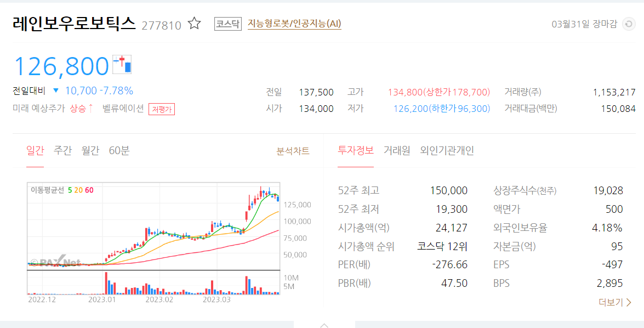Open 지능형로봇/인공지능(AI) theme link
Image resolution: width=644 pixels, height=328 pixels.
point(294,24)
